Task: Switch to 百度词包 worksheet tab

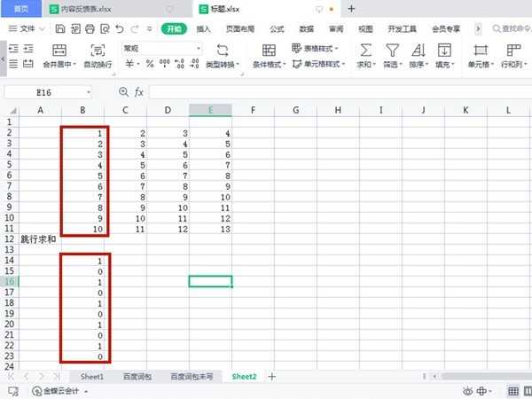Action: [x=137, y=377]
